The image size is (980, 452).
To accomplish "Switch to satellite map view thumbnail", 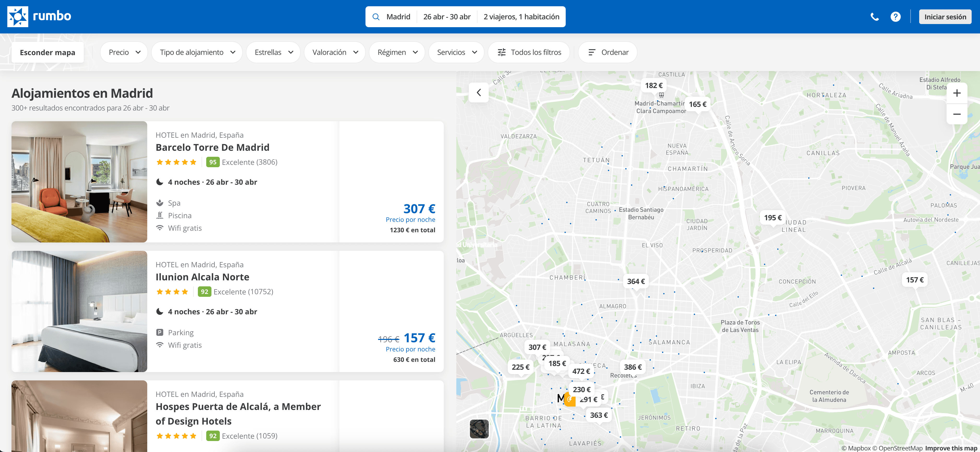I will tap(479, 429).
